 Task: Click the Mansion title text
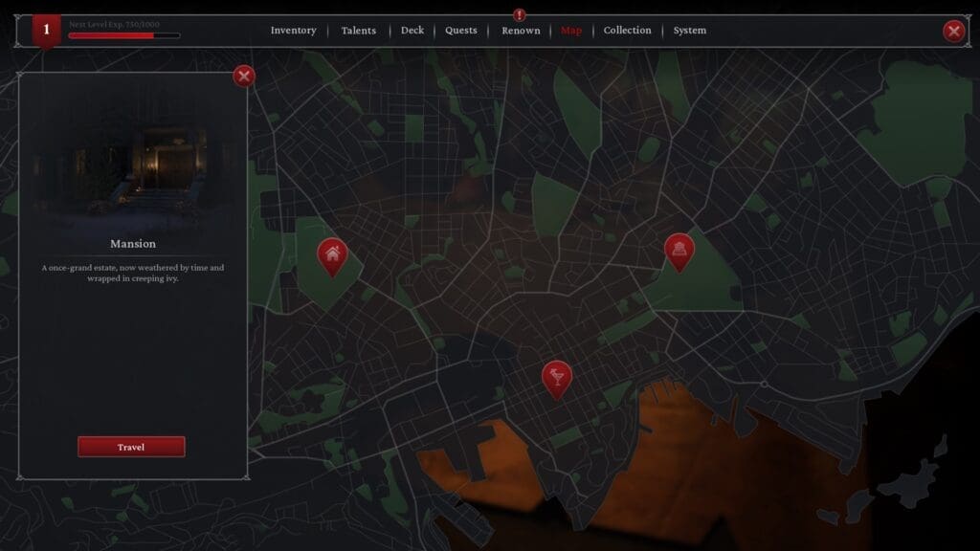click(133, 244)
